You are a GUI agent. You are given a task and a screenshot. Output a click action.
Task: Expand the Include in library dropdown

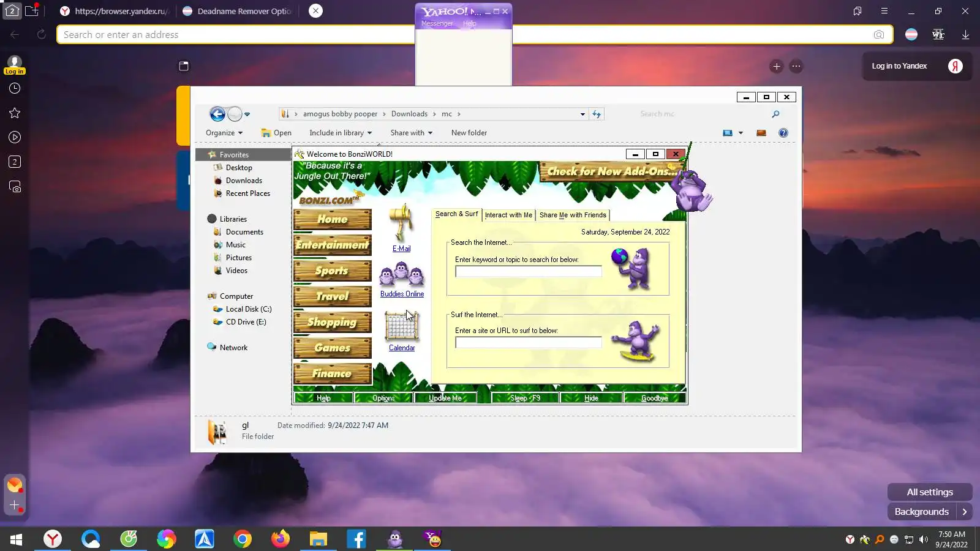(341, 133)
